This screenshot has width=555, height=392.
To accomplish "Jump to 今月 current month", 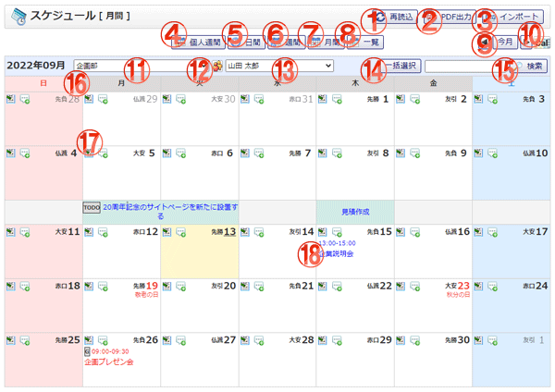I will click(x=505, y=43).
